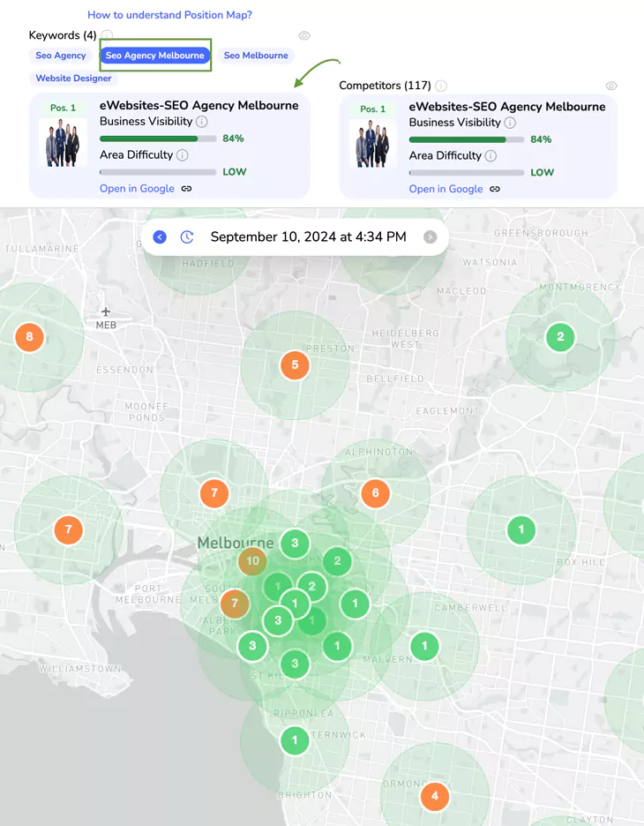Select the Seo Agency Melbourne keyword chip
This screenshot has width=644, height=826.
pyautogui.click(x=154, y=56)
